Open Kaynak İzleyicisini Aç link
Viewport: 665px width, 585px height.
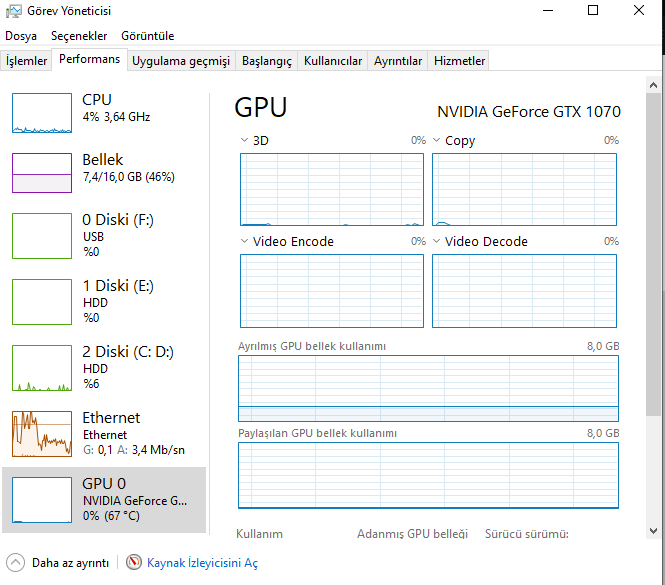[x=202, y=563]
